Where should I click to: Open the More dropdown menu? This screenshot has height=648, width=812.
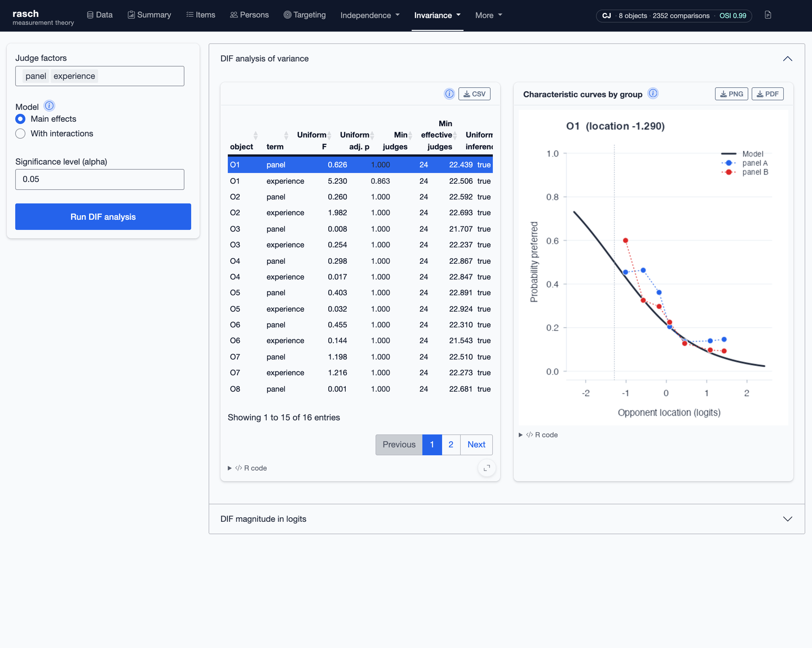(488, 15)
